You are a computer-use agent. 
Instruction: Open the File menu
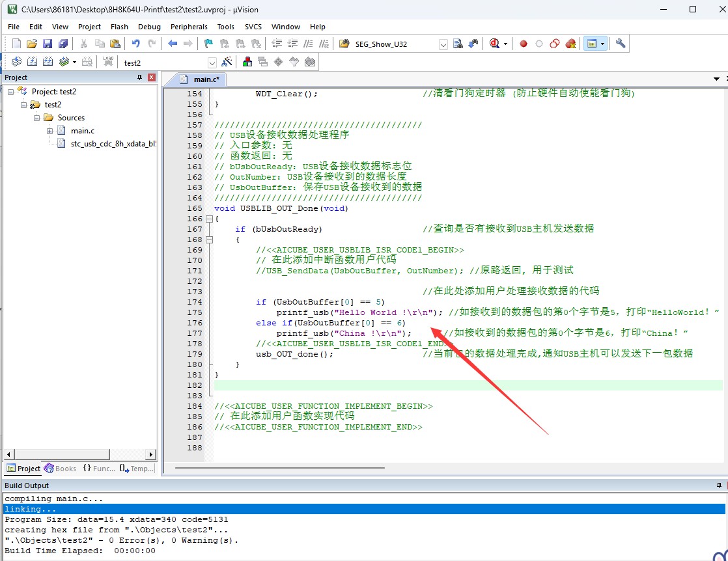tap(14, 27)
